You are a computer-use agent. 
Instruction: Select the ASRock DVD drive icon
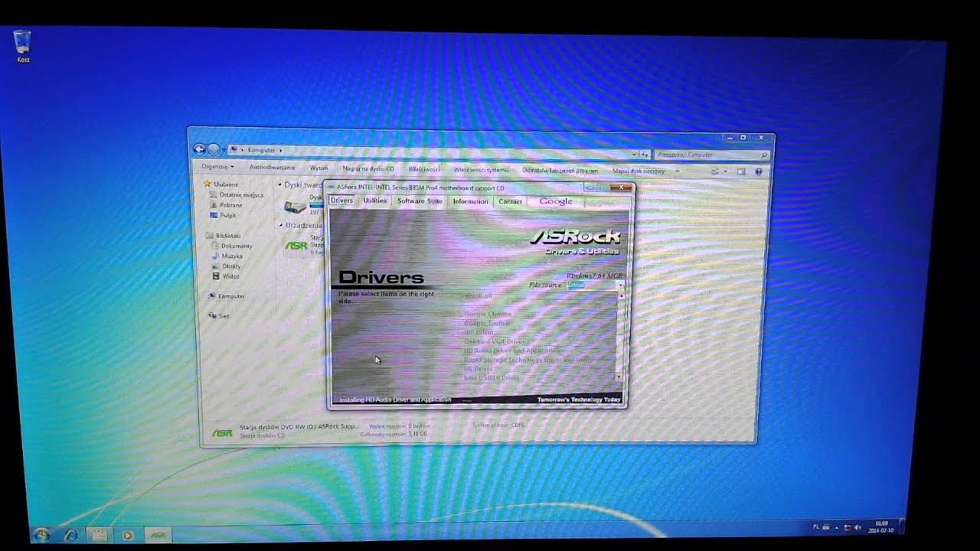(296, 246)
